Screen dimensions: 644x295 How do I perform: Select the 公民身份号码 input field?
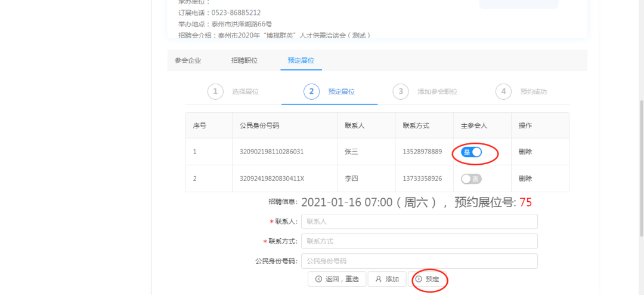[x=419, y=261]
